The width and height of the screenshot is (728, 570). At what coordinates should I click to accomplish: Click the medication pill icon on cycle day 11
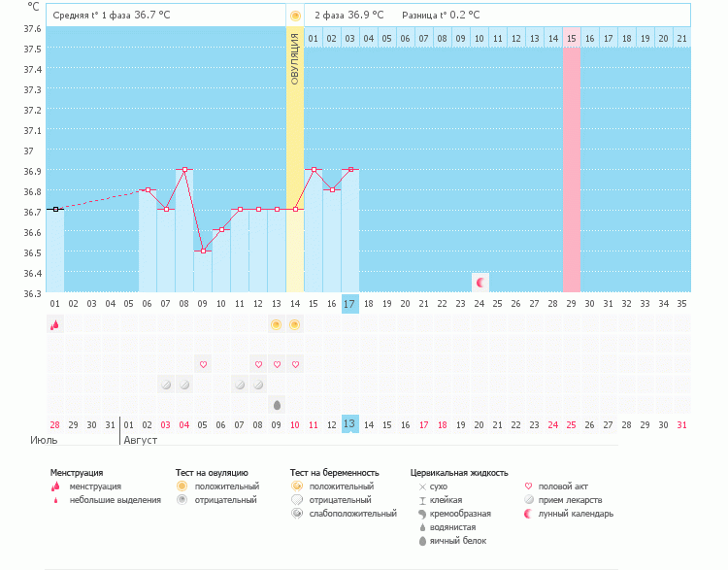[240, 385]
